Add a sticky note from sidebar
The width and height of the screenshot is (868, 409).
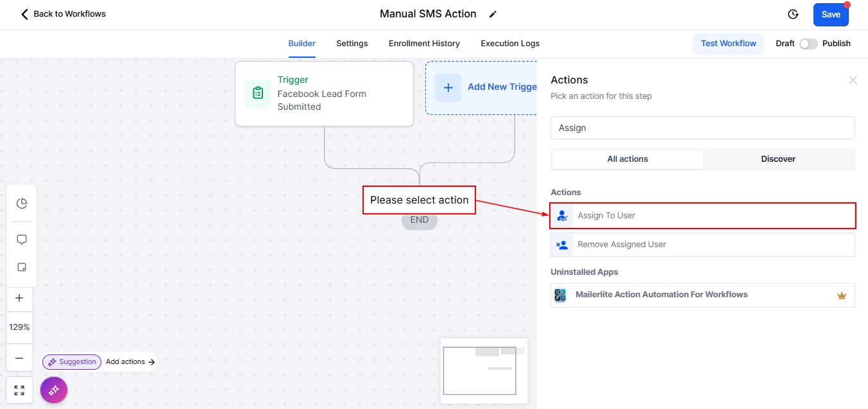tap(22, 267)
